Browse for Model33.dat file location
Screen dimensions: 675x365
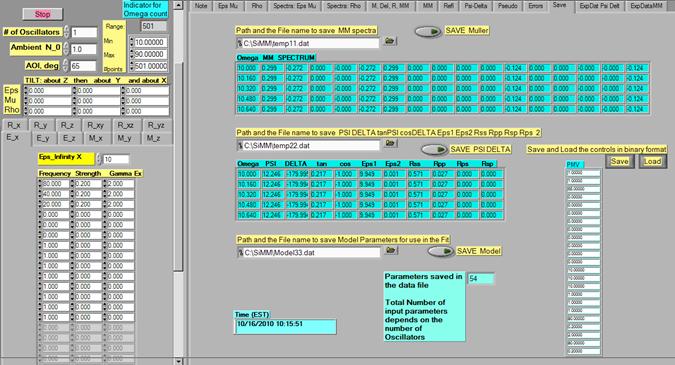click(x=391, y=250)
